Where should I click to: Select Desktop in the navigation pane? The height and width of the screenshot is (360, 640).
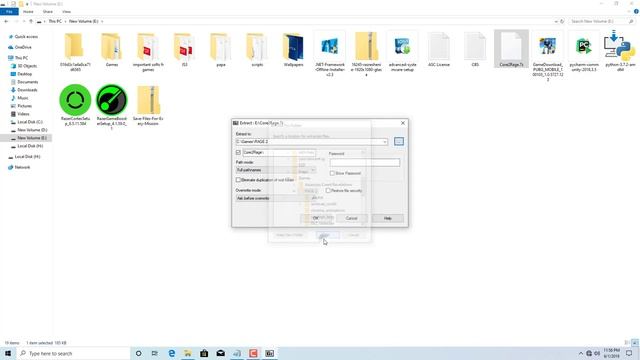click(24, 74)
